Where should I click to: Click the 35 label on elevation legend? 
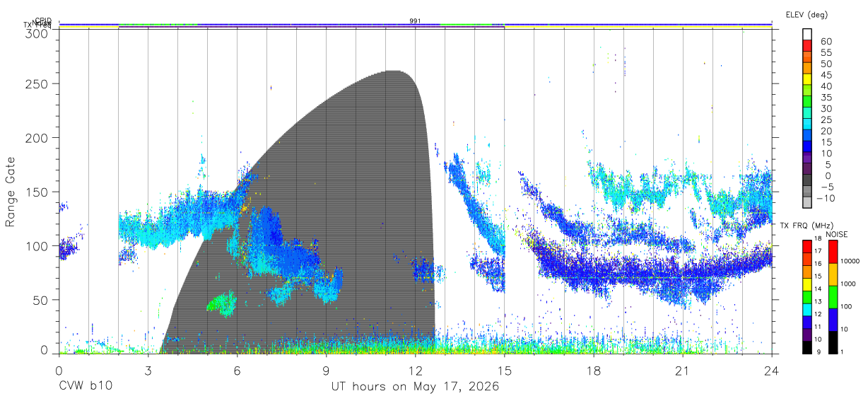click(x=826, y=98)
